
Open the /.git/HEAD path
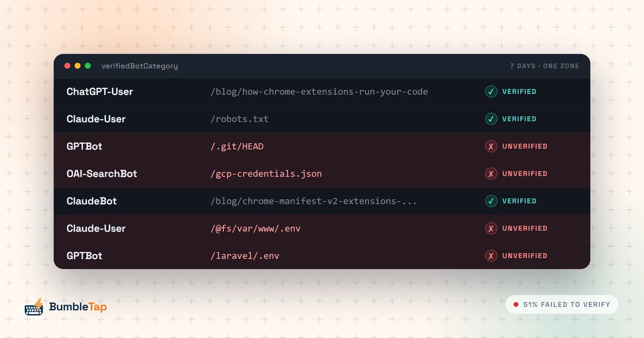click(237, 146)
